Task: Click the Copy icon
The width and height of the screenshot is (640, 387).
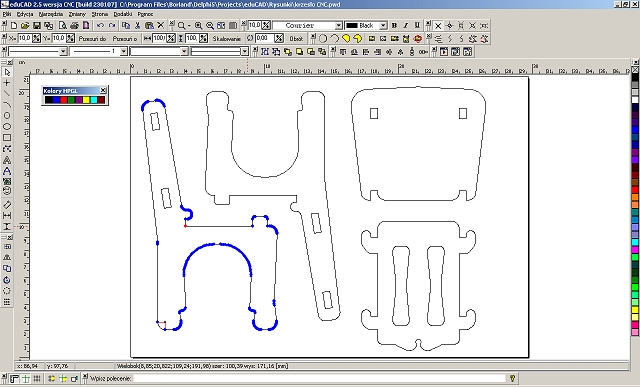Action: 126,26
